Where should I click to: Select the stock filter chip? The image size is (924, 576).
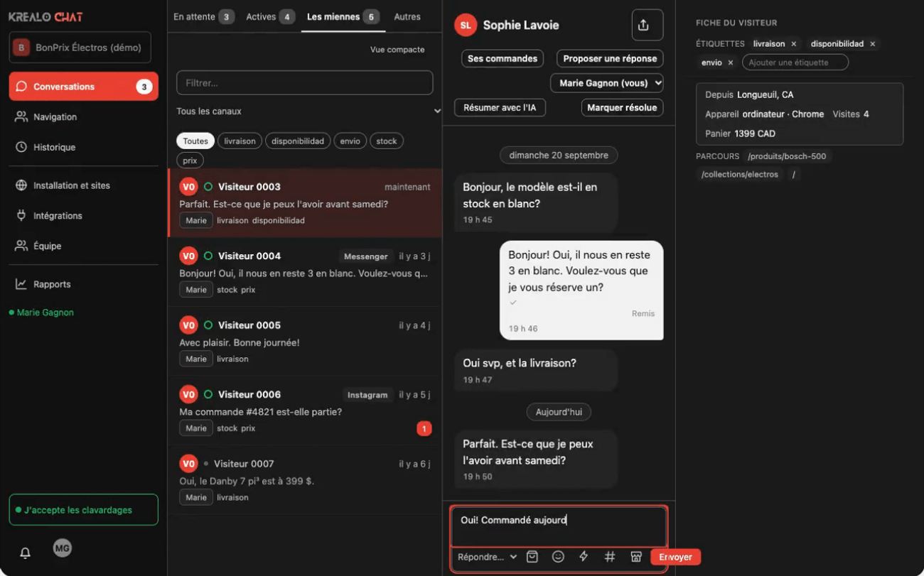pyautogui.click(x=387, y=141)
